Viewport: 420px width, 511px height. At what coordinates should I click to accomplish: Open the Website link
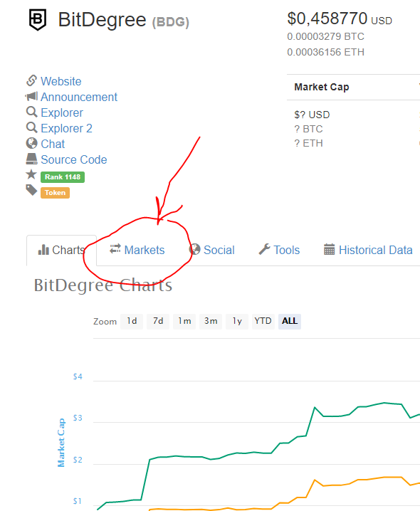[61, 81]
